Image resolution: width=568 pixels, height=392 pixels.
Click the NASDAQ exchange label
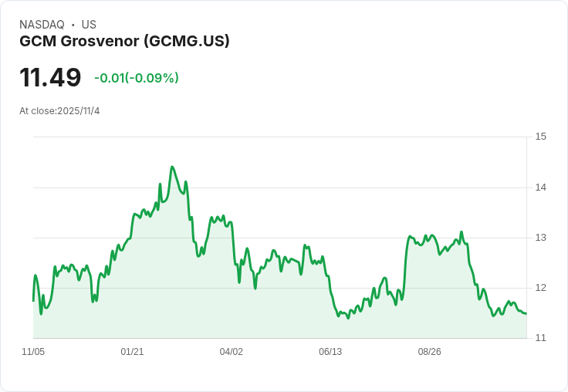click(x=42, y=25)
